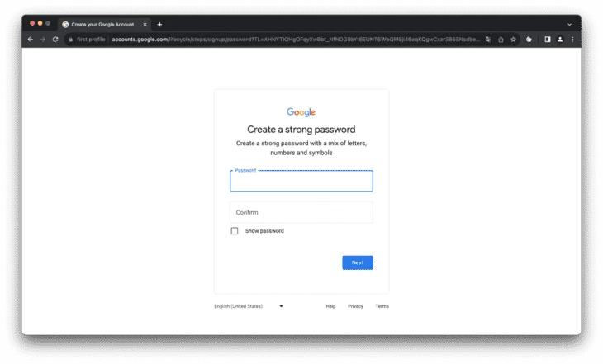Toggle the side panel icon

[547, 39]
